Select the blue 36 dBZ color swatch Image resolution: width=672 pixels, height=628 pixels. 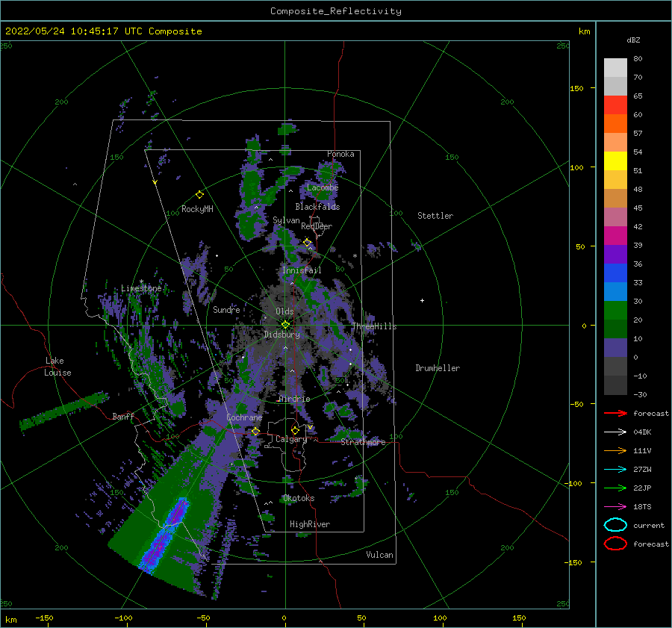(x=615, y=273)
